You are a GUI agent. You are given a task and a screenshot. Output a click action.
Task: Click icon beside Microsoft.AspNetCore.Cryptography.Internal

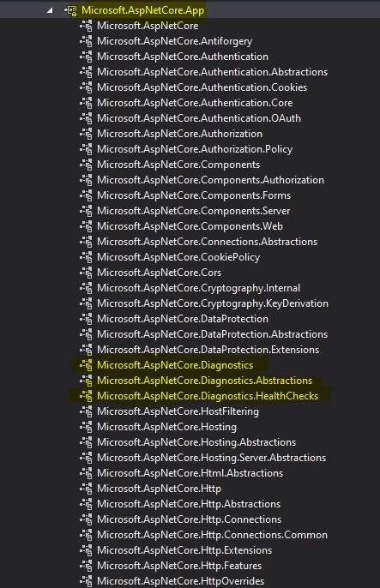pyautogui.click(x=86, y=288)
